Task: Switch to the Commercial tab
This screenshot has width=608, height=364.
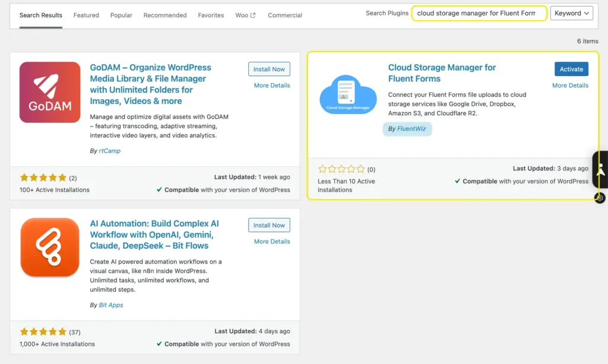Action: pyautogui.click(x=284, y=15)
